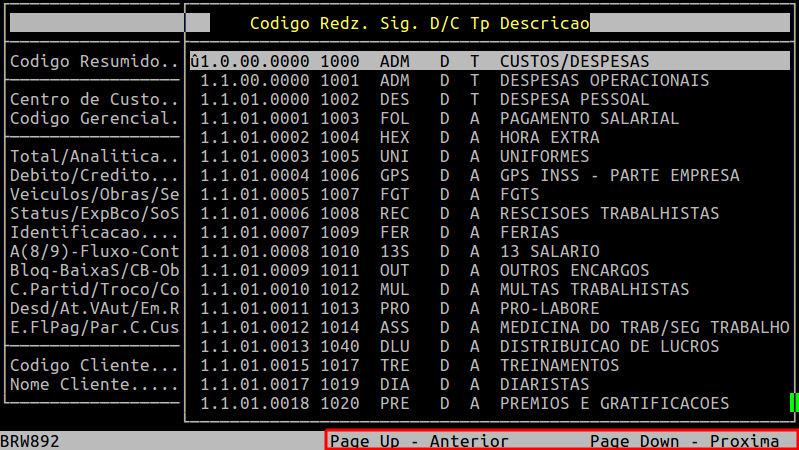Click the UNIFORMES account row

pos(488,156)
